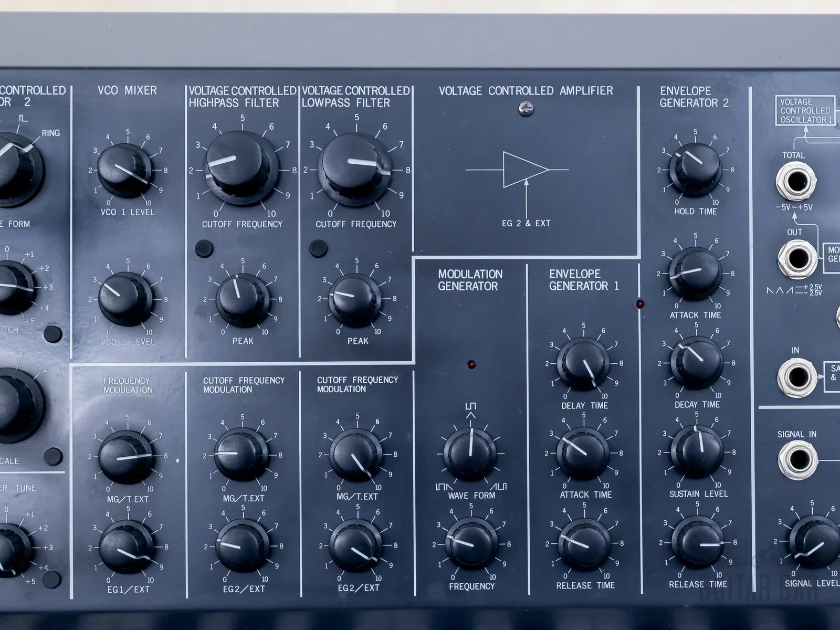Click the Highpass Filter CUTOFF FREQUENCY knob
Viewport: 840px width, 630px height.
tap(239, 164)
